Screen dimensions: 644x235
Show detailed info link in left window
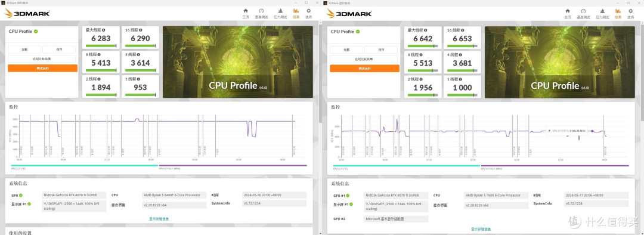click(159, 219)
